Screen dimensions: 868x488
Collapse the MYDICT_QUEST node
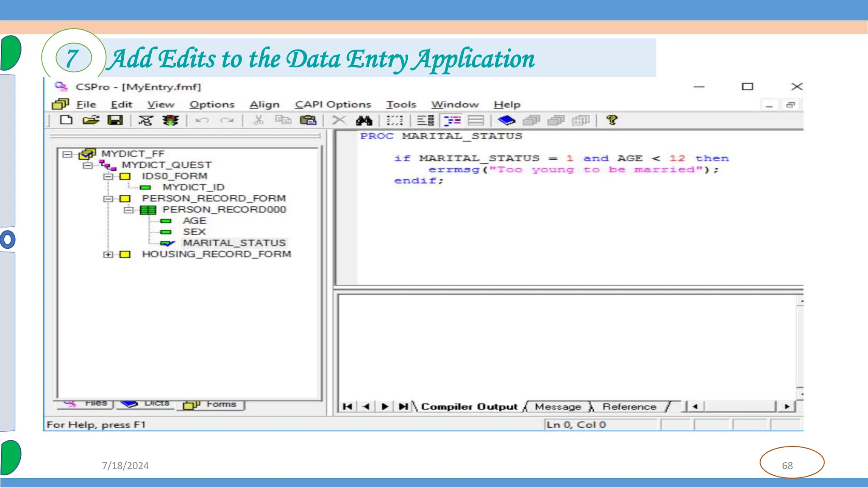(88, 165)
